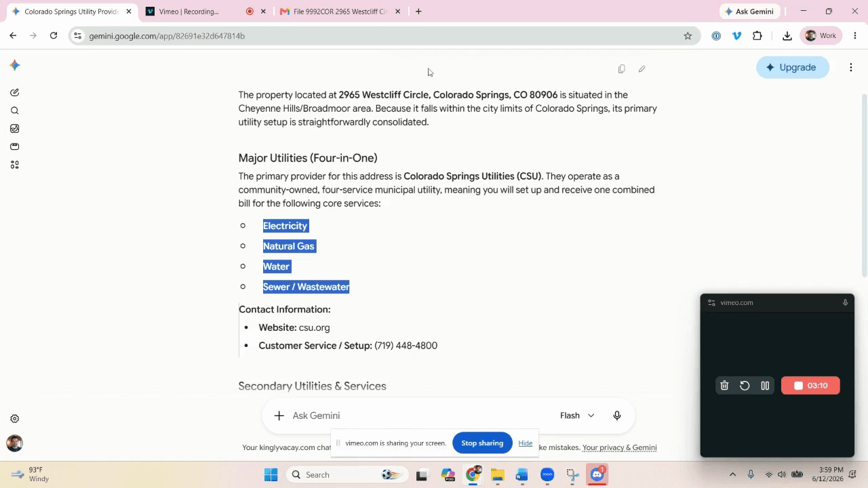The width and height of the screenshot is (868, 488).
Task: Click the Vimeo extension icon
Action: pos(737,36)
